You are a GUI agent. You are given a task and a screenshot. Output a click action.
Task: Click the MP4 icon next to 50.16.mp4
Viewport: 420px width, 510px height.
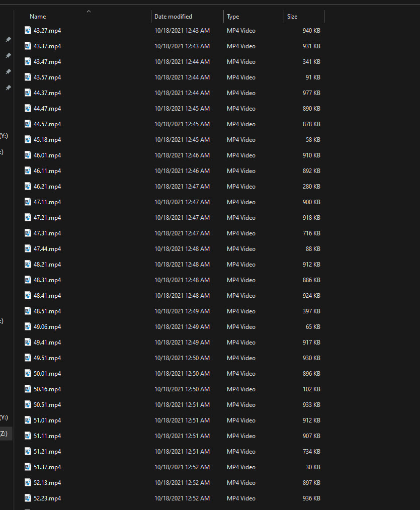pos(27,389)
